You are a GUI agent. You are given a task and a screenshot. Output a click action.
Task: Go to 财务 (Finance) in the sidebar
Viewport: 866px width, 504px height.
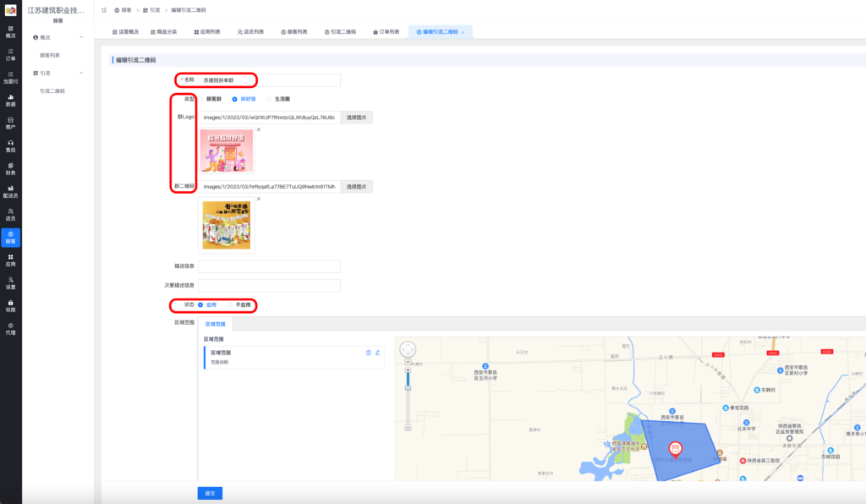pos(10,169)
